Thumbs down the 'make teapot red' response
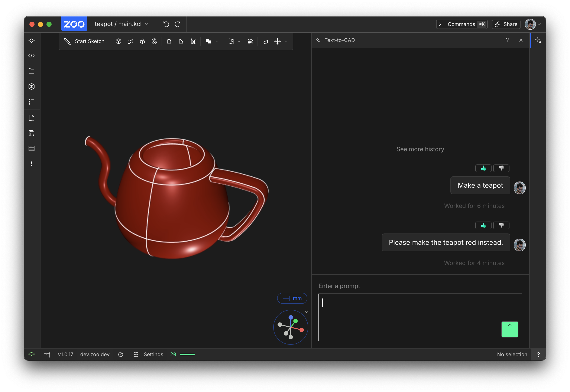 pos(501,225)
